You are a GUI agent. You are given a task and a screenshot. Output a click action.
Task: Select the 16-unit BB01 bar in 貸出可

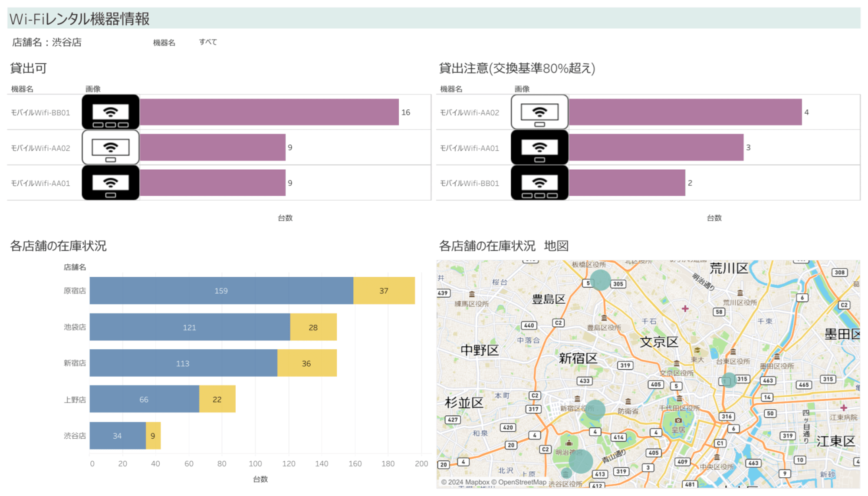click(x=269, y=112)
